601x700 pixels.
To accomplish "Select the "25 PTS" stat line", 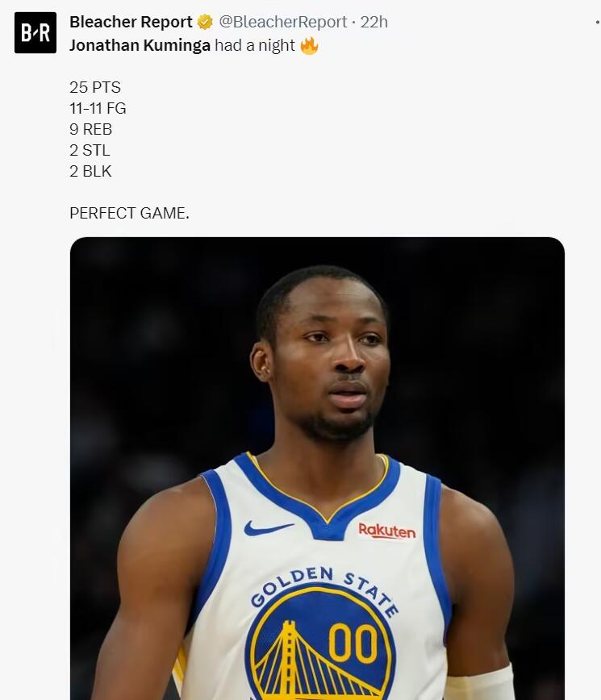I will click(x=95, y=87).
